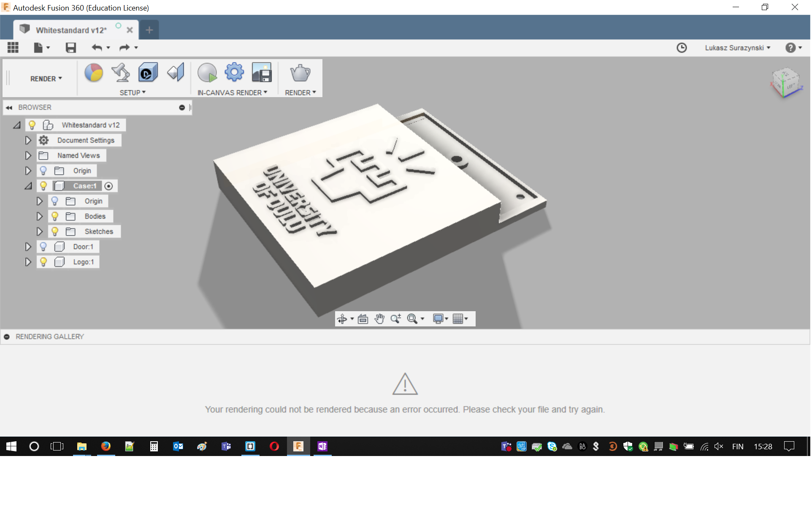Toggle visibility bulb of Bodies folder
812x505 pixels.
click(x=54, y=216)
